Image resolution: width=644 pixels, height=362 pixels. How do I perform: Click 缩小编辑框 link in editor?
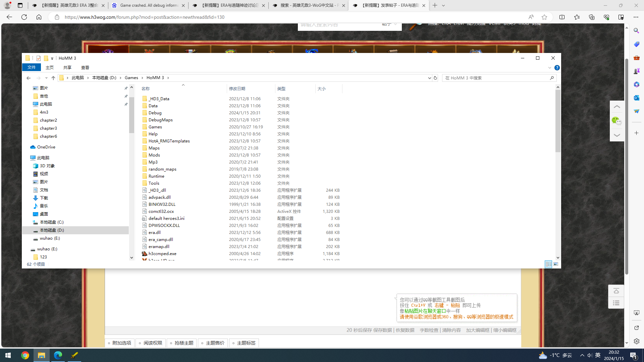[505, 330]
